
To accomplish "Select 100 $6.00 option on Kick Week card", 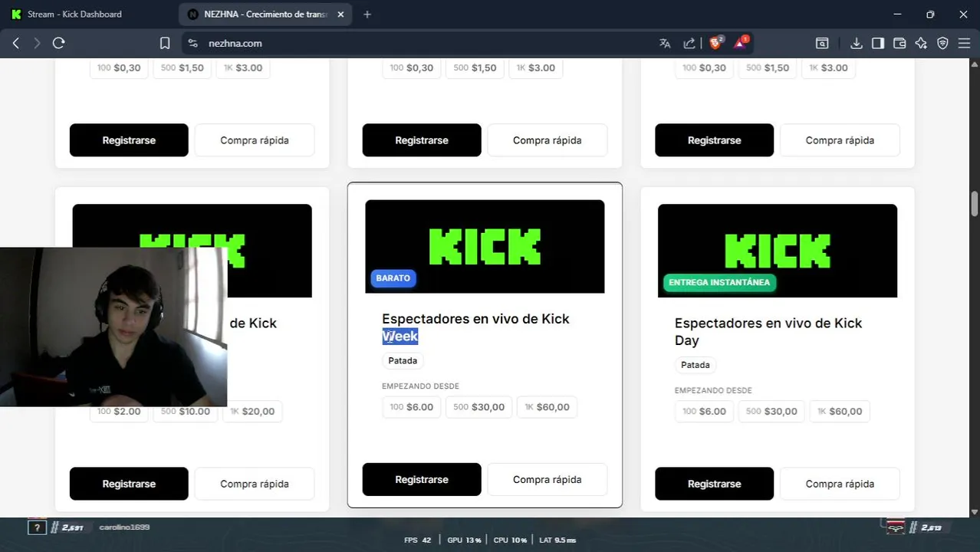I will (411, 407).
